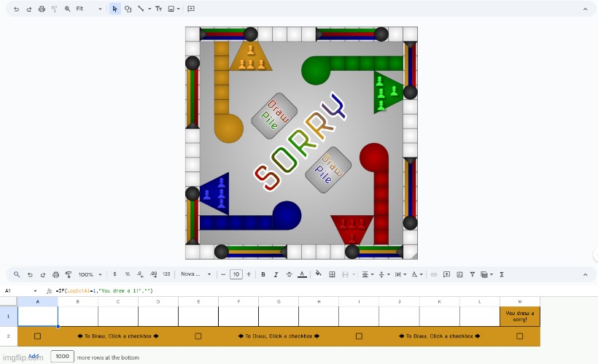
Task: Print the spreadsheet
Action: [x=55, y=274]
